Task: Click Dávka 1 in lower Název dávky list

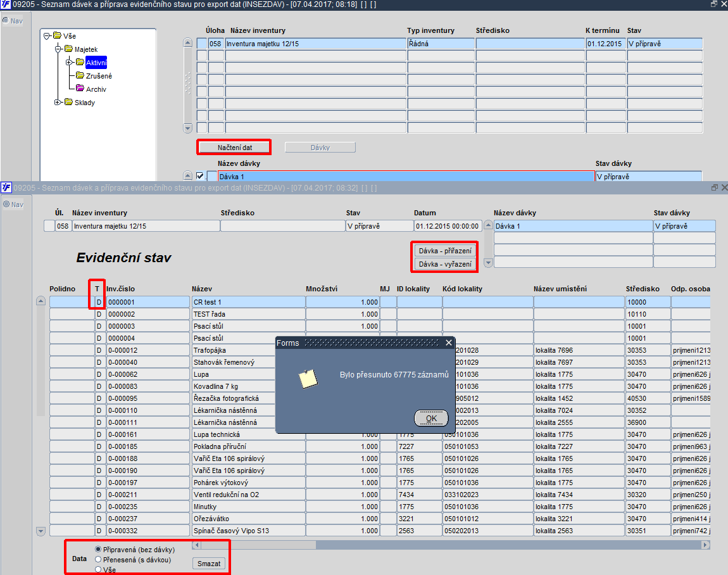Action: (574, 226)
